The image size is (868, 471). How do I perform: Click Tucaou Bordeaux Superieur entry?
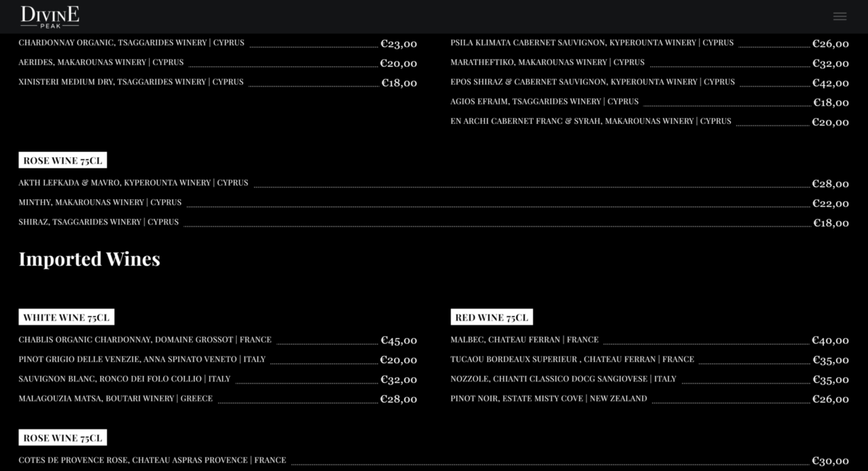(x=572, y=360)
